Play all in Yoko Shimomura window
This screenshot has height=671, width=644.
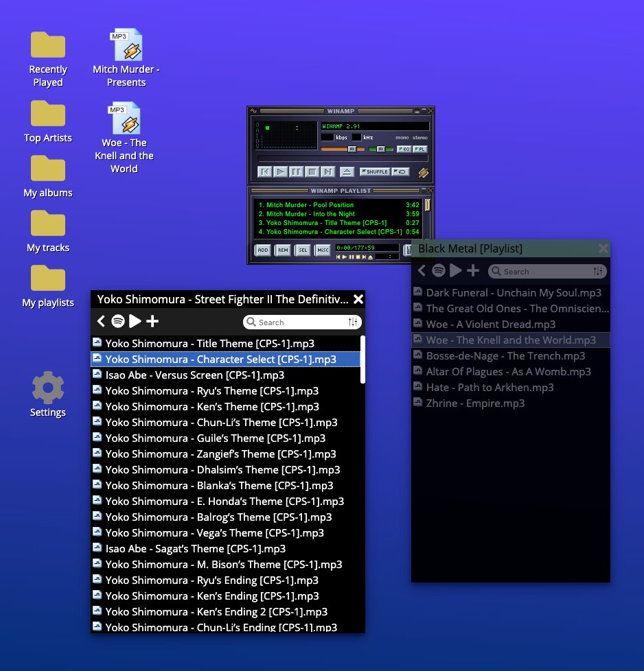click(x=135, y=321)
